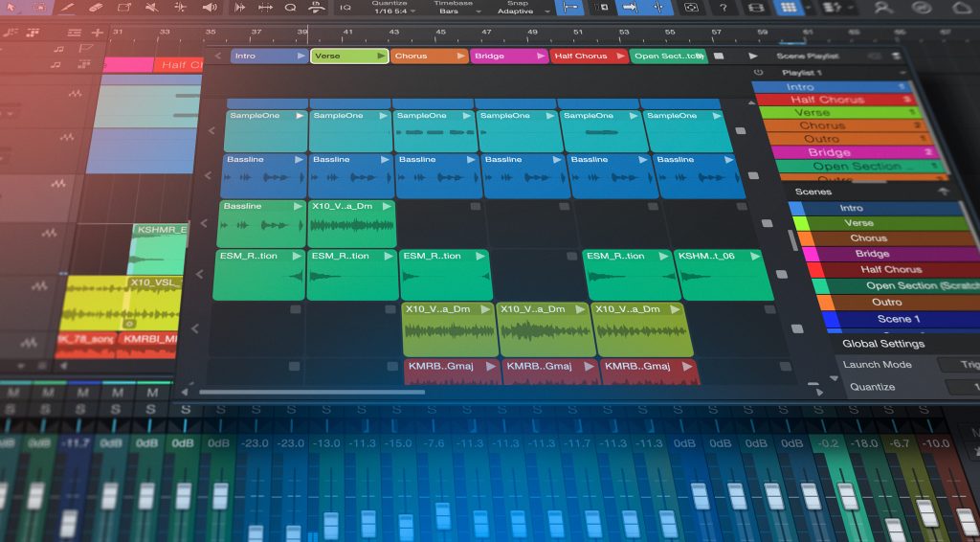The height and width of the screenshot is (542, 980).
Task: Launch the Verse scene play arrow
Action: [382, 56]
